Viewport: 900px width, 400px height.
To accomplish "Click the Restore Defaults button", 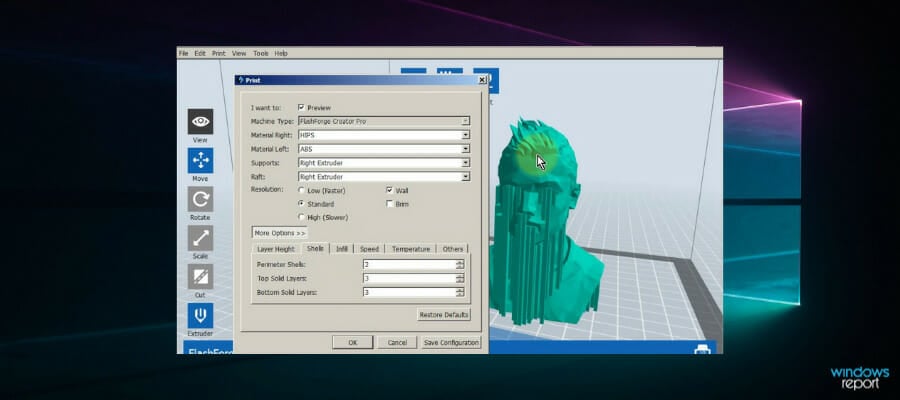I will tap(444, 314).
